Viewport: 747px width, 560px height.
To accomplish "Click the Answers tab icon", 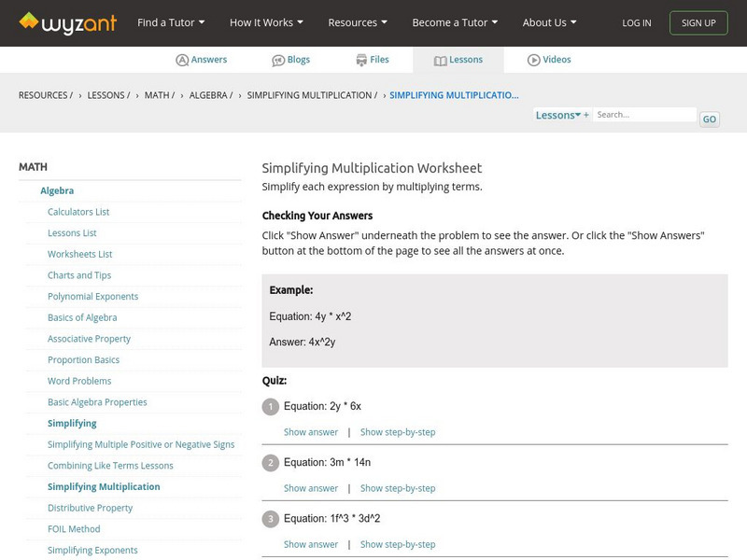I will (x=182, y=60).
